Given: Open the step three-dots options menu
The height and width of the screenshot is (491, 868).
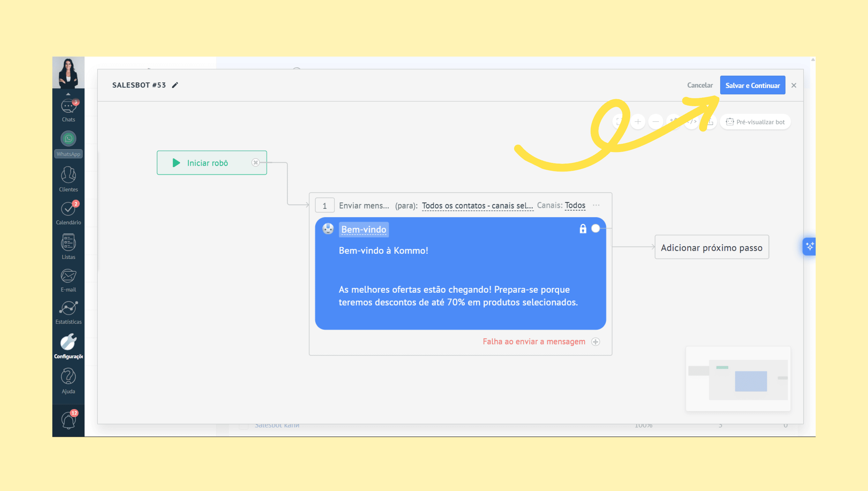Looking at the screenshot, I should pos(596,205).
